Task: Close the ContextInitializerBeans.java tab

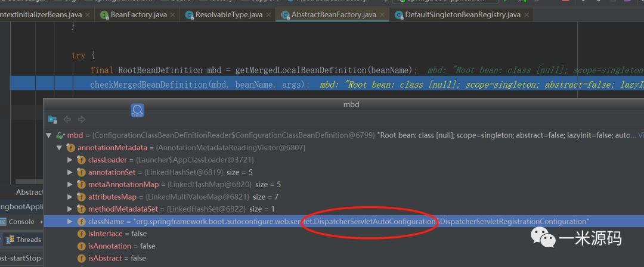Action: 88,15
